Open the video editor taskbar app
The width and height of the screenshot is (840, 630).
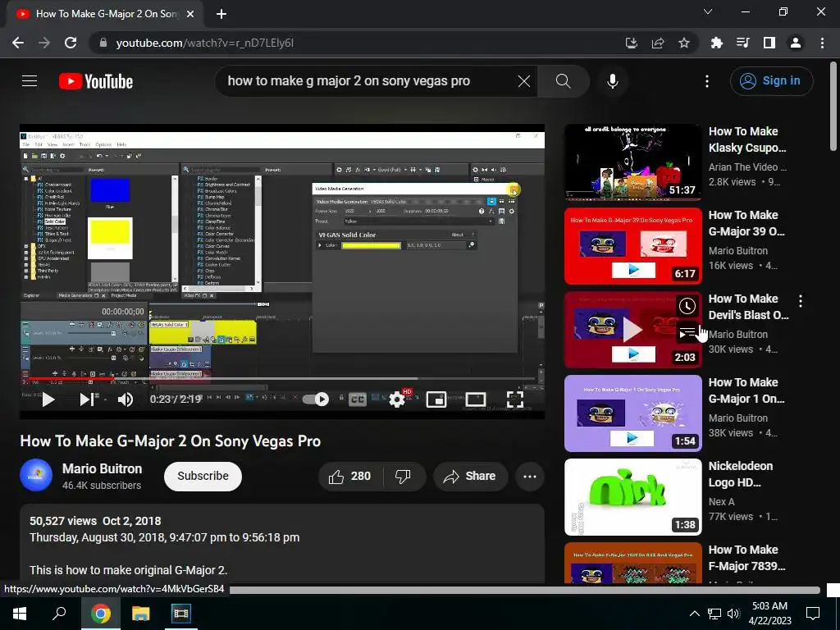pyautogui.click(x=180, y=614)
